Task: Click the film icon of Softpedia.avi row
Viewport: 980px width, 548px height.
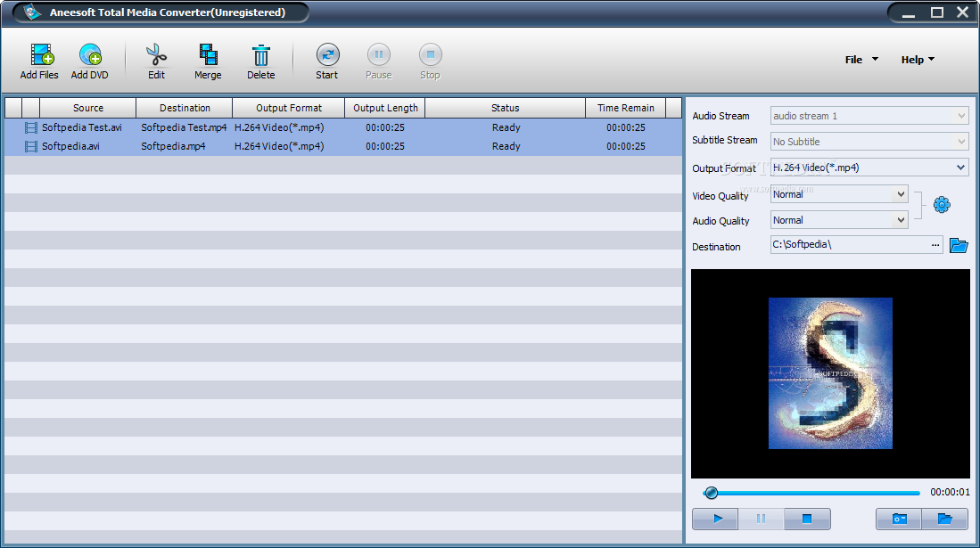Action: [30, 146]
